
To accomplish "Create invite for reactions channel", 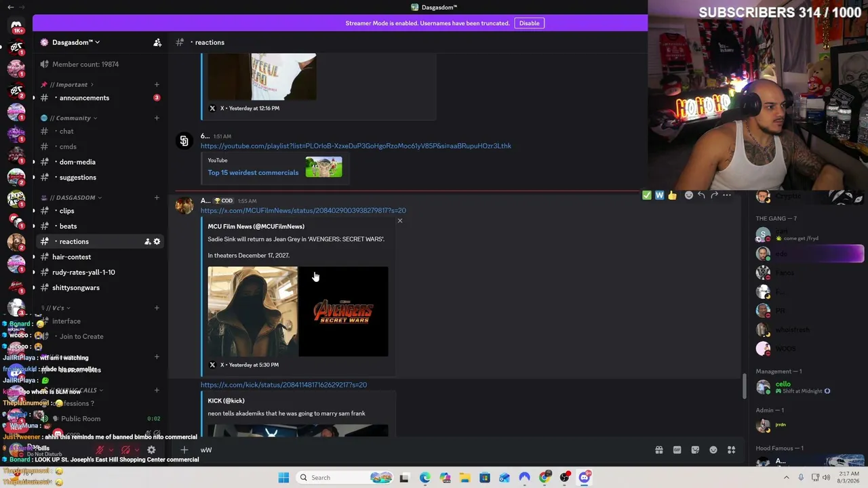I will 147,242.
